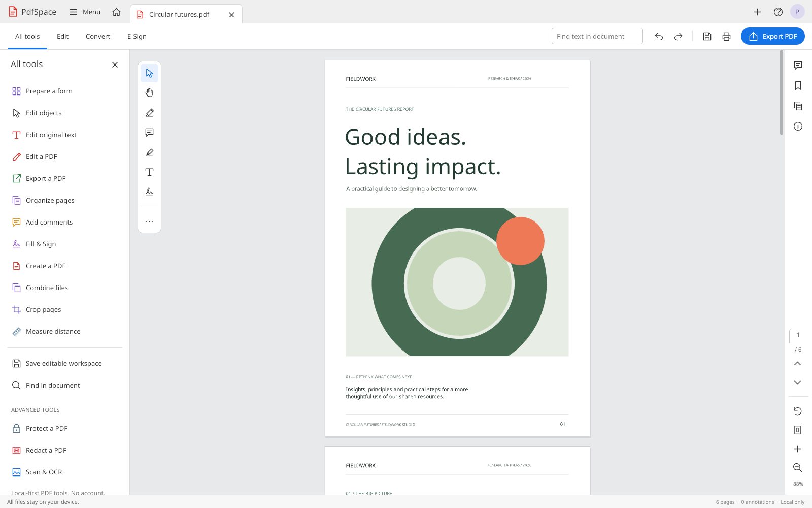Screen dimensions: 812x508
Task: Go to previous page with up chevron
Action: pyautogui.click(x=797, y=364)
